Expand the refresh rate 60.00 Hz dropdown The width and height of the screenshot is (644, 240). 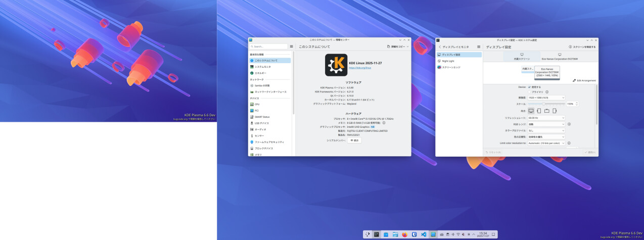(546, 118)
